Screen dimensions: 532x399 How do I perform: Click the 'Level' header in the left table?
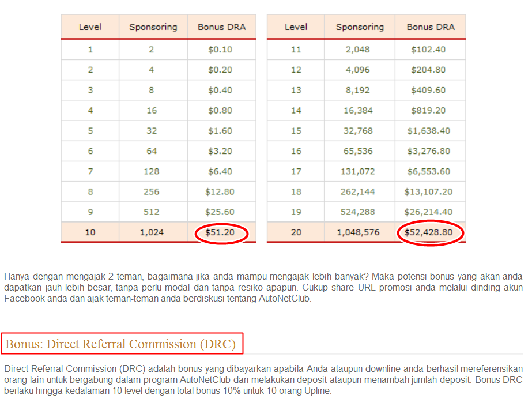pos(90,27)
